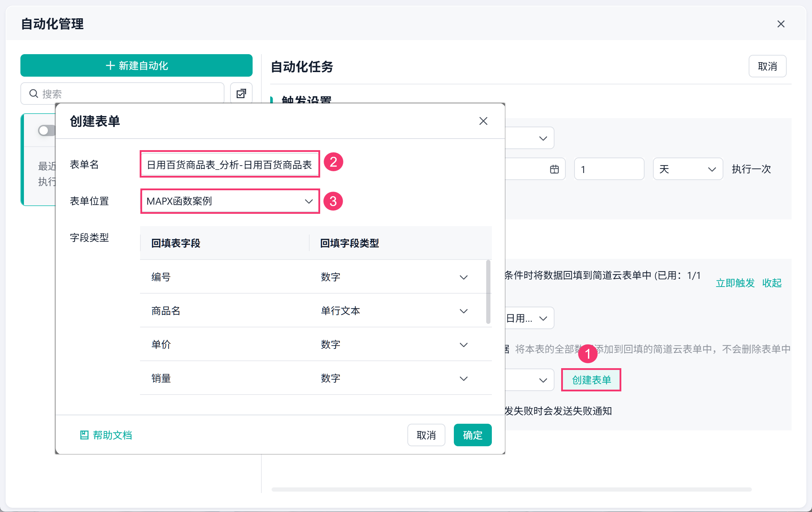The width and height of the screenshot is (812, 512).
Task: Click the 帮助文档 book icon
Action: click(84, 435)
